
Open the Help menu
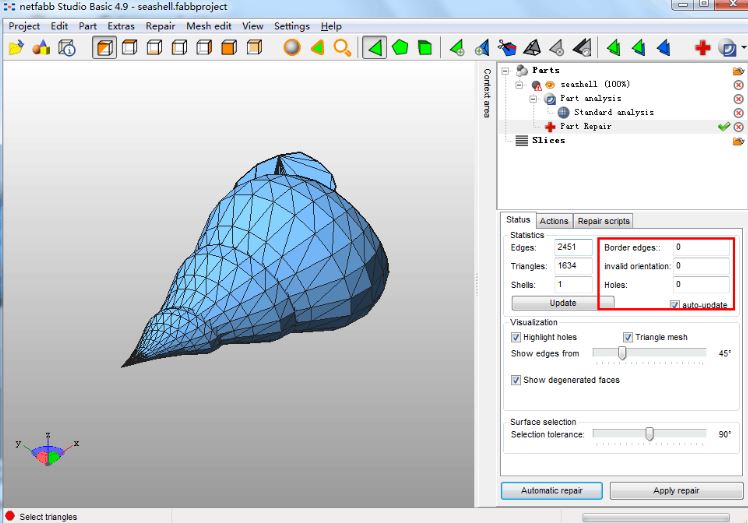pos(331,26)
